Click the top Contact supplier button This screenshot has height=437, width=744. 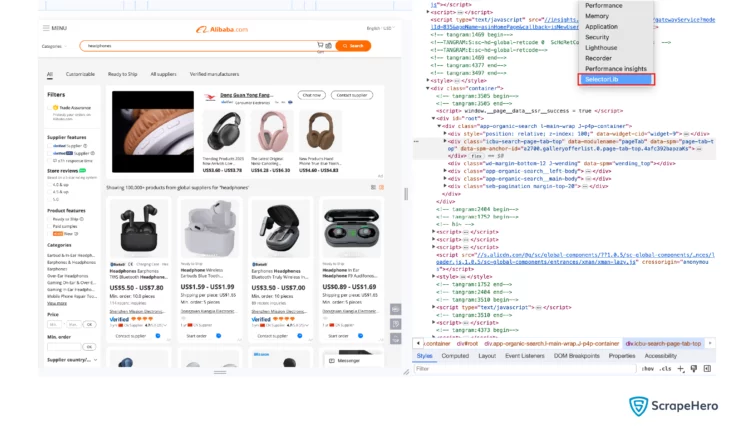(352, 95)
